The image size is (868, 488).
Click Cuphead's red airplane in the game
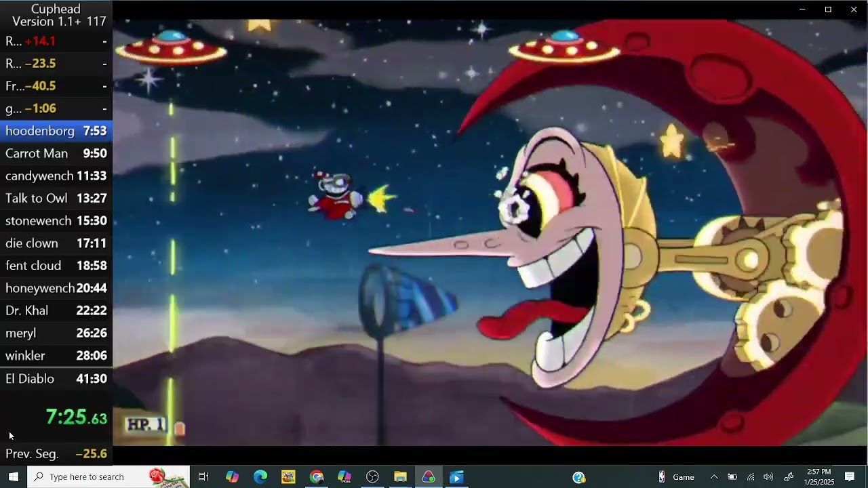pos(337,196)
